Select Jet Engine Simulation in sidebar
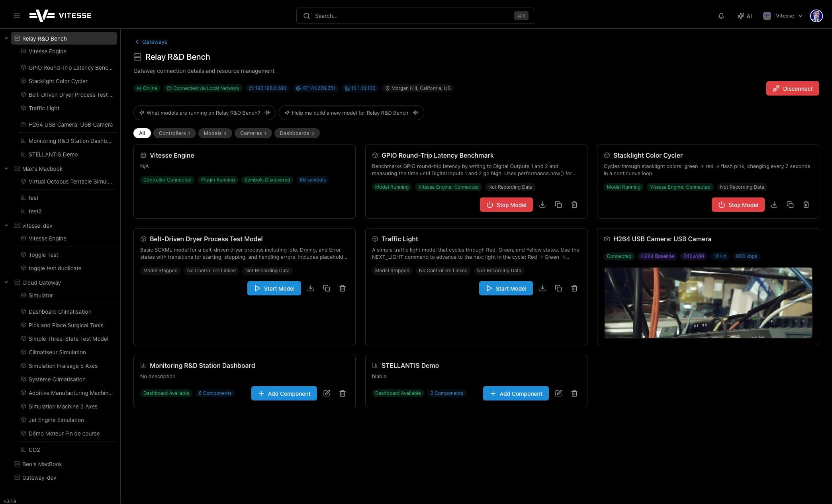The height and width of the screenshot is (504, 832). [x=68, y=420]
